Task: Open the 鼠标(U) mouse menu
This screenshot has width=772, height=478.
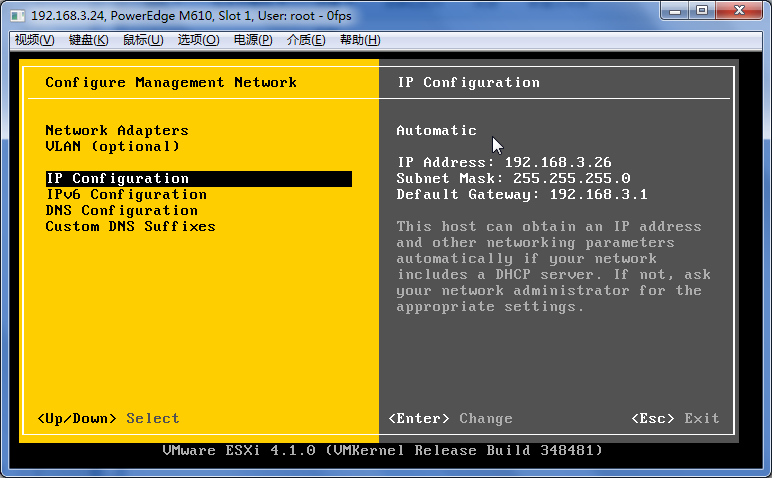Action: [143, 40]
